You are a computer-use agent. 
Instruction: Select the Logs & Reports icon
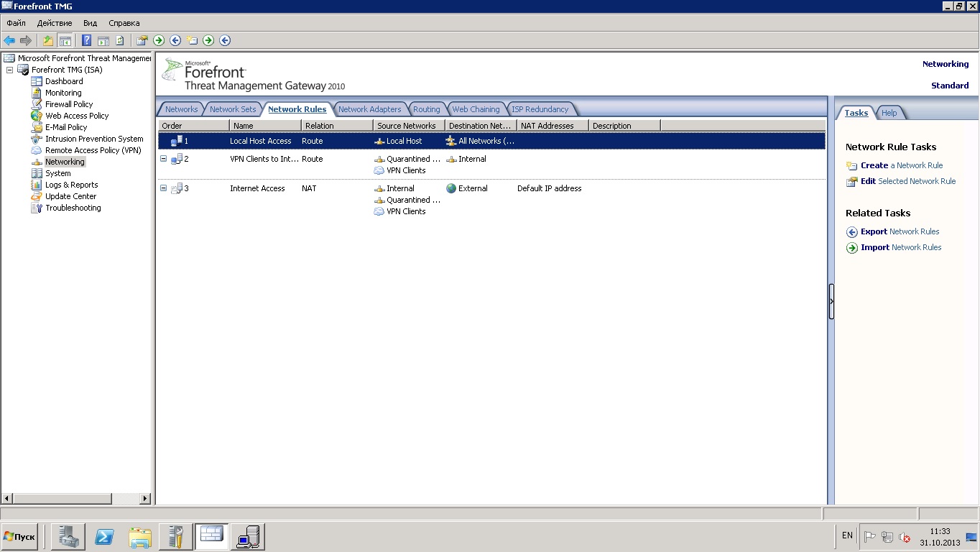tap(37, 185)
